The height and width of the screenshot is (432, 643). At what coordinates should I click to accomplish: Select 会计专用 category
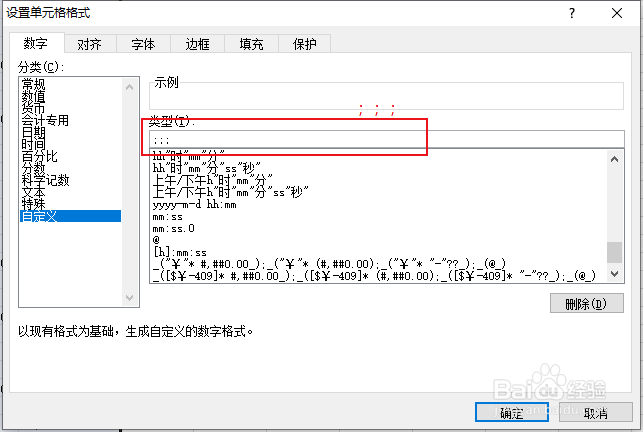click(x=71, y=120)
